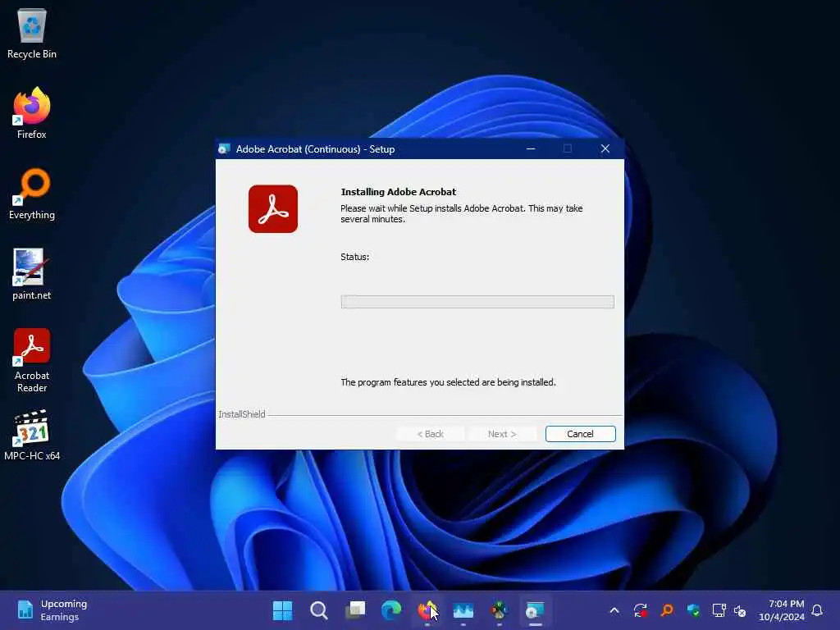The image size is (840, 630).
Task: Open the Windows Start menu
Action: 282,610
